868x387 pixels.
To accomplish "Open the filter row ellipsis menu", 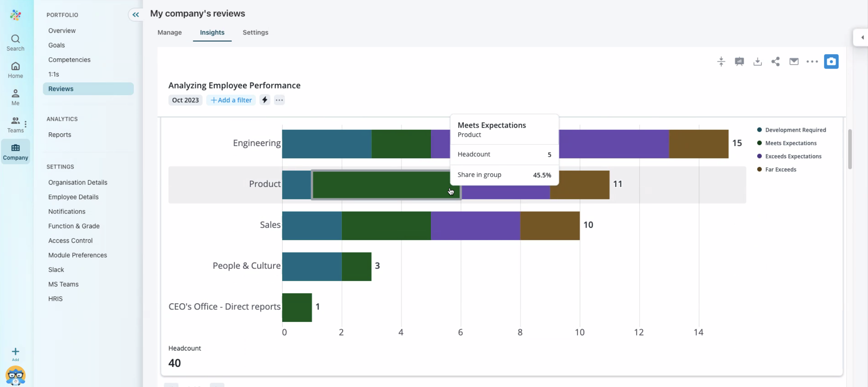I will [x=279, y=100].
